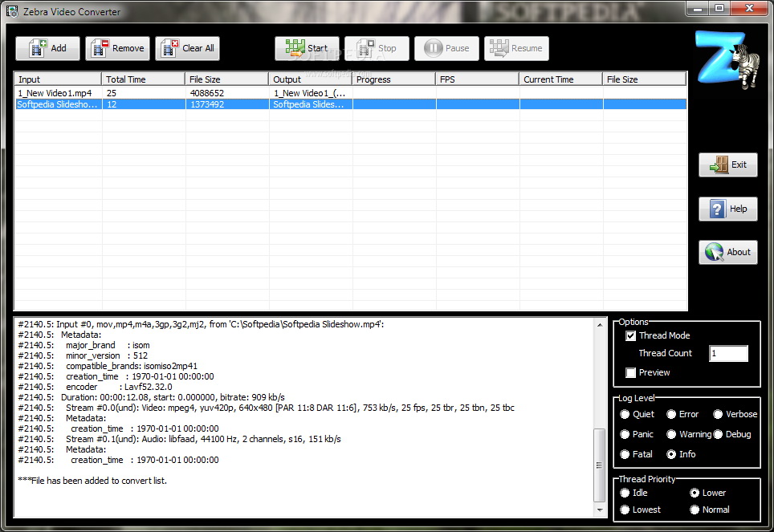The width and height of the screenshot is (774, 532).
Task: Toggle the Thread Mode checkbox
Action: tap(631, 335)
